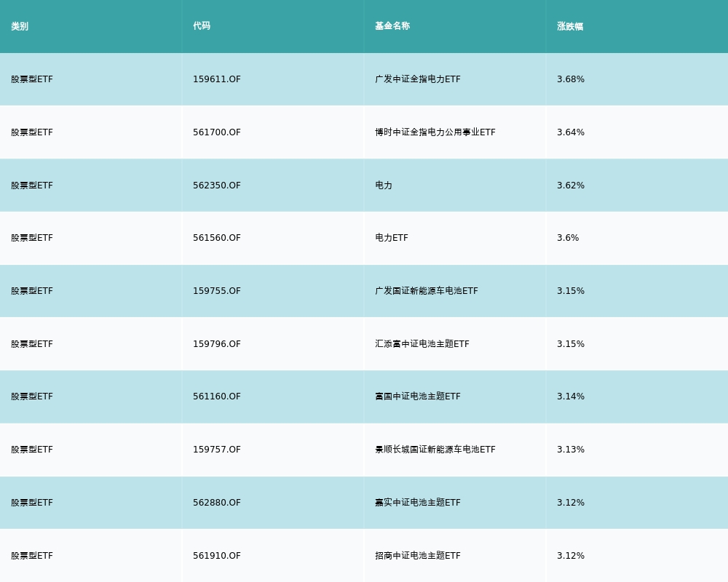Click 股票型ETF in the 159796.OF row
Image resolution: width=728 pixels, height=582 pixels.
(32, 344)
